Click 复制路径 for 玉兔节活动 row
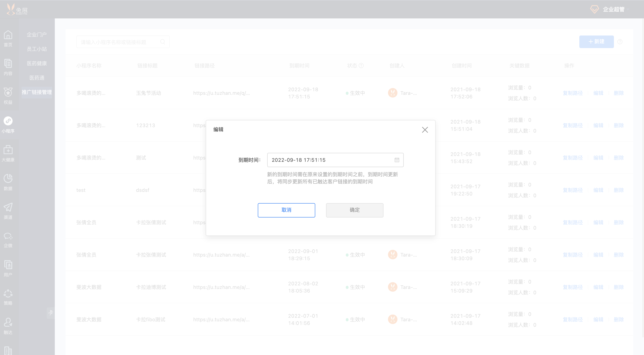The image size is (644, 355). (x=573, y=93)
